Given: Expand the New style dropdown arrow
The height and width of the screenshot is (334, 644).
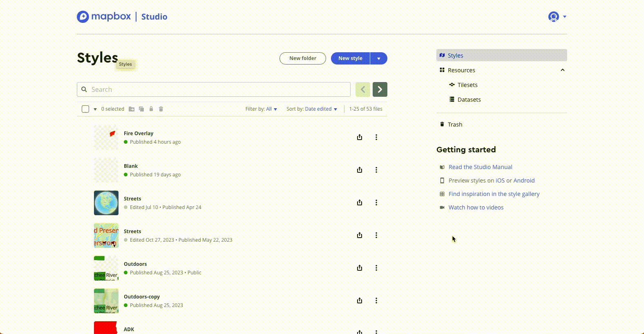Looking at the screenshot, I should 379,58.
